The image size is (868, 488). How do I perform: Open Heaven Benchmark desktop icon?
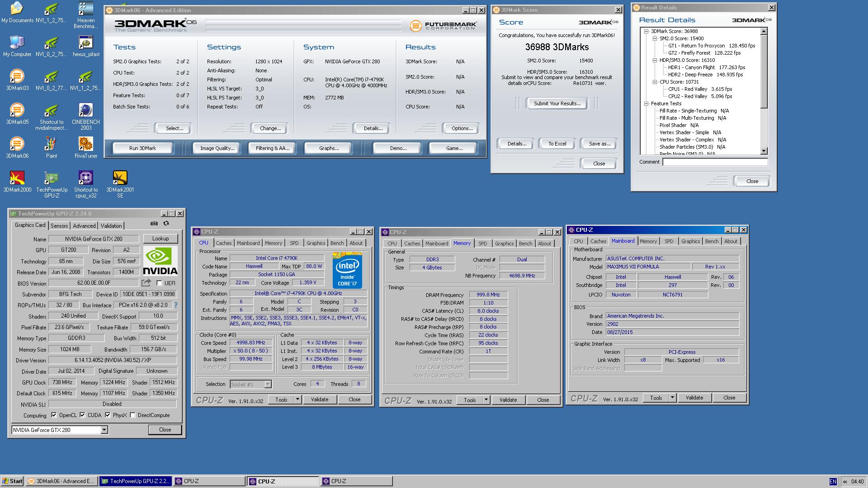click(86, 15)
